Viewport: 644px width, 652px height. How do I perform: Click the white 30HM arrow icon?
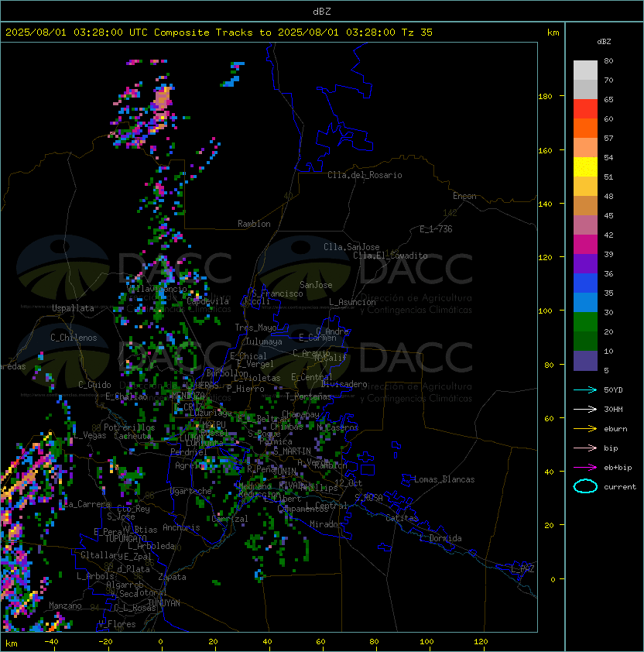(x=585, y=409)
